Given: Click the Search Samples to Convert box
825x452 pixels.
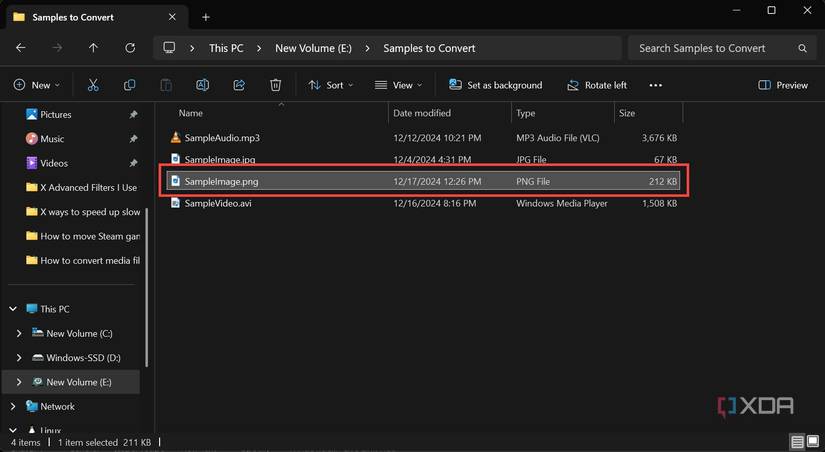Looking at the screenshot, I should click(722, 48).
